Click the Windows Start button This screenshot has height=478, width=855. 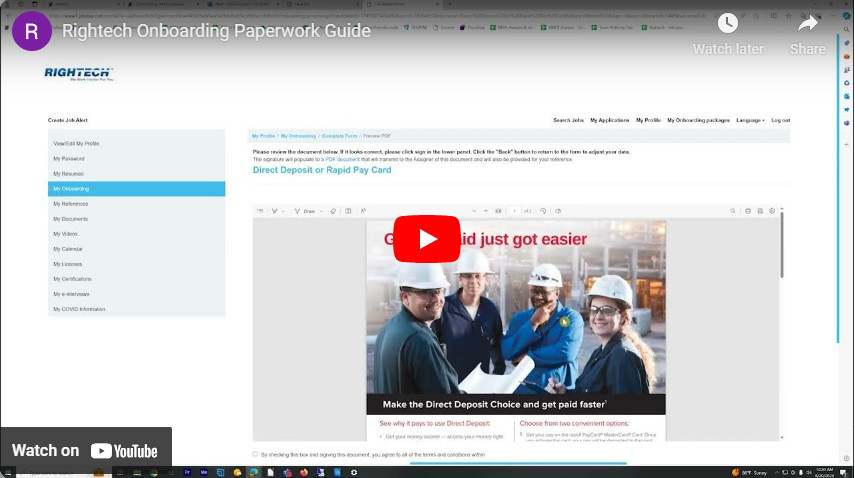(x=8, y=473)
